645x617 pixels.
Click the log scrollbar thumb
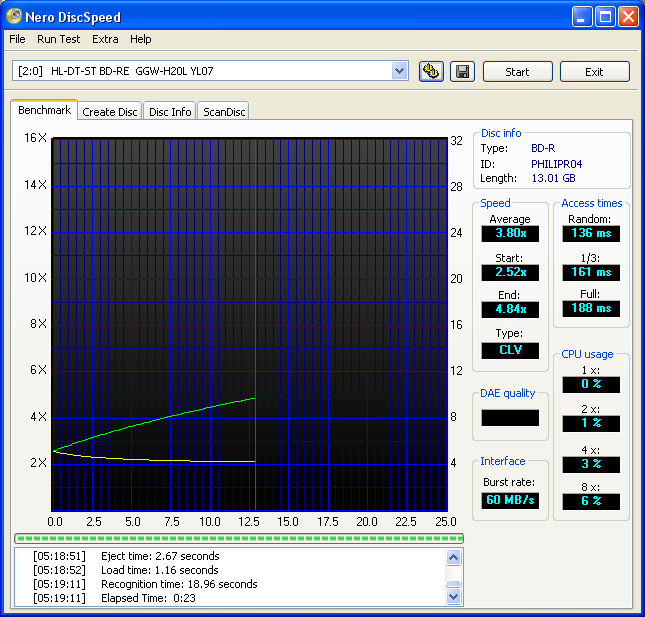tap(453, 584)
